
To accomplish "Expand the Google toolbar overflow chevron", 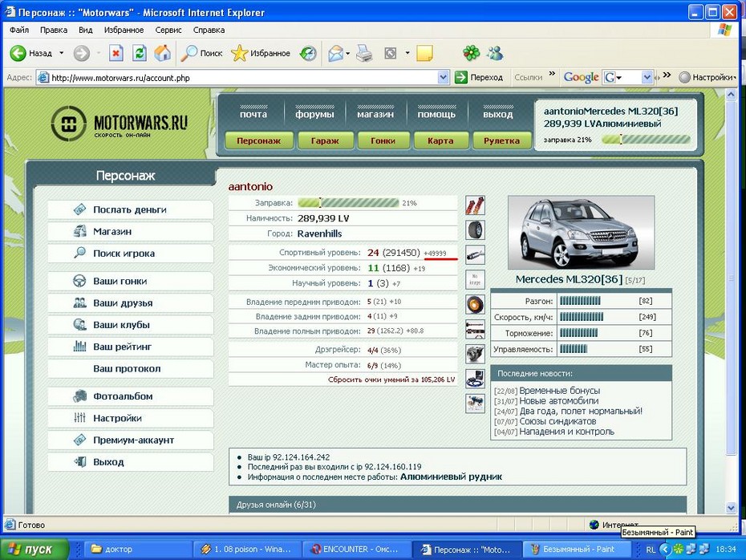I will [x=667, y=75].
